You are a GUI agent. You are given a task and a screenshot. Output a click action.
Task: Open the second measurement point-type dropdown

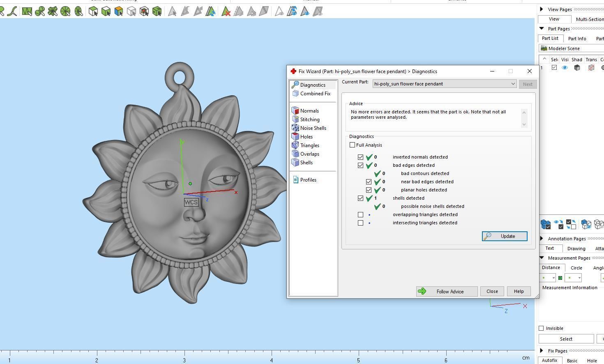point(573,278)
